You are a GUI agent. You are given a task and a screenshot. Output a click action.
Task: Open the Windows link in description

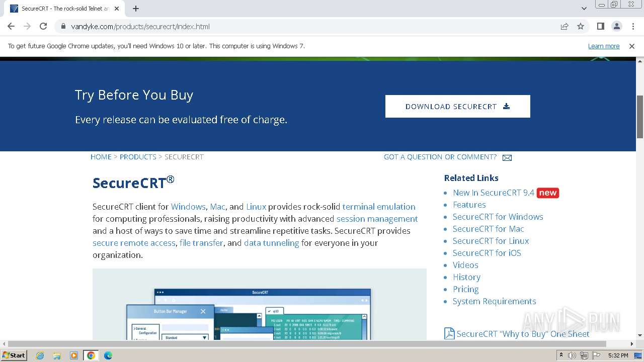click(188, 207)
